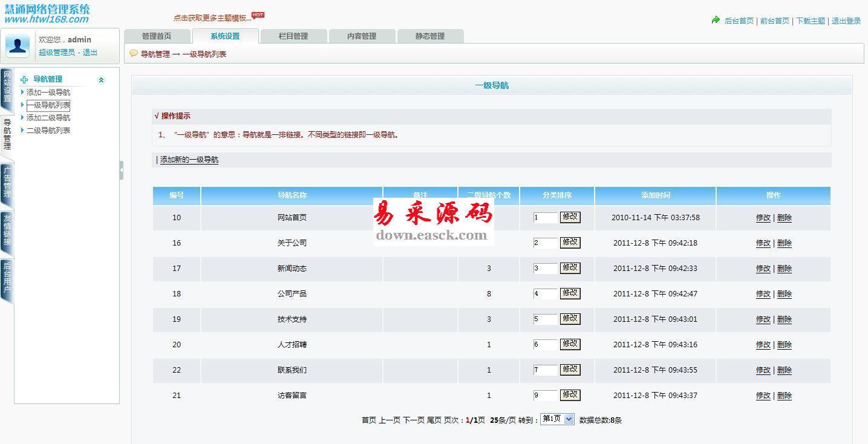Click the 修改 sort button for 网站首页
The width and height of the screenshot is (868, 444).
(x=570, y=217)
